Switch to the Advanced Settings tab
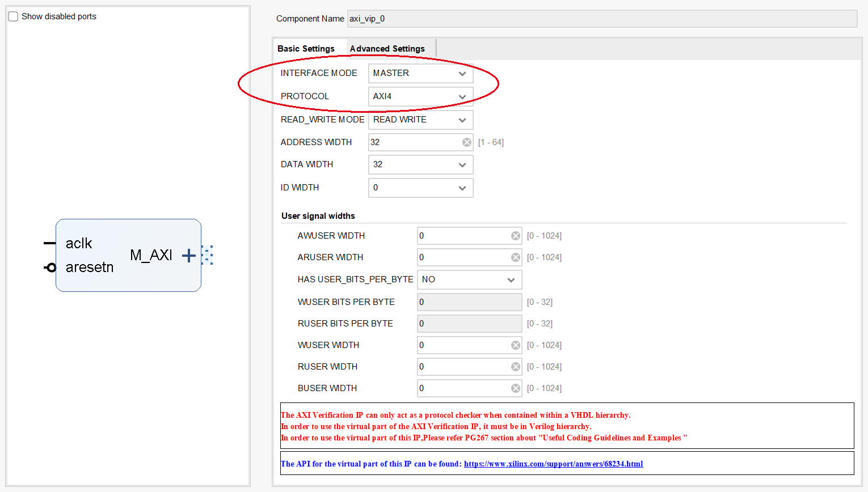The image size is (868, 492). point(387,49)
